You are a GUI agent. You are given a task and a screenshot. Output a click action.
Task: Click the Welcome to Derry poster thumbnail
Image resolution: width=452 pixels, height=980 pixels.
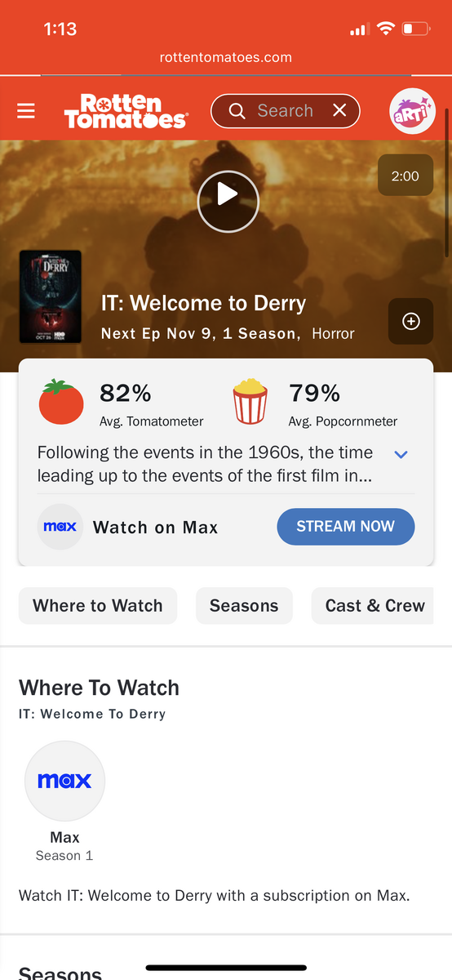point(51,296)
